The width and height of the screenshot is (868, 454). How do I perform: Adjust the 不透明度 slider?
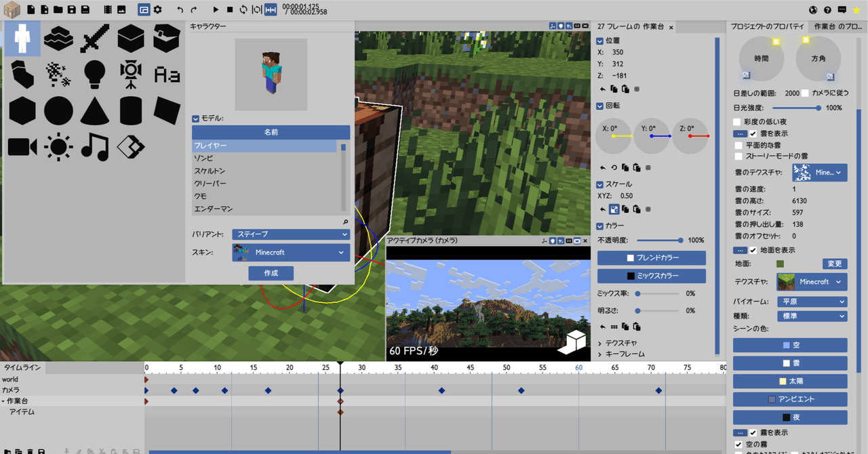click(658, 240)
